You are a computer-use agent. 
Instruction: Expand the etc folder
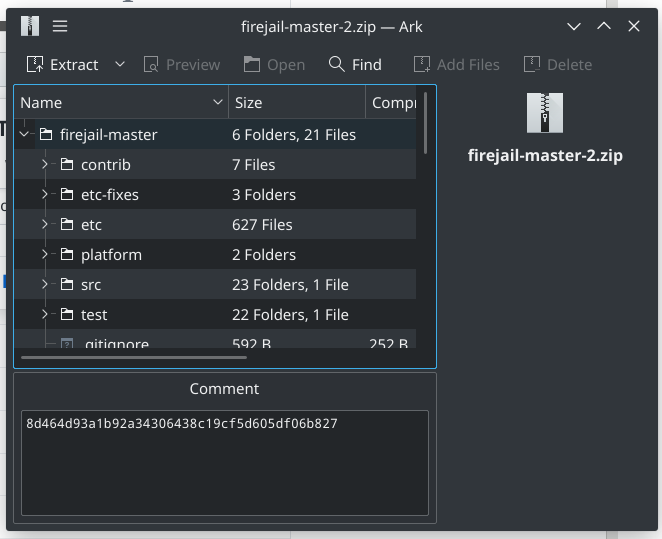pyautogui.click(x=45, y=225)
